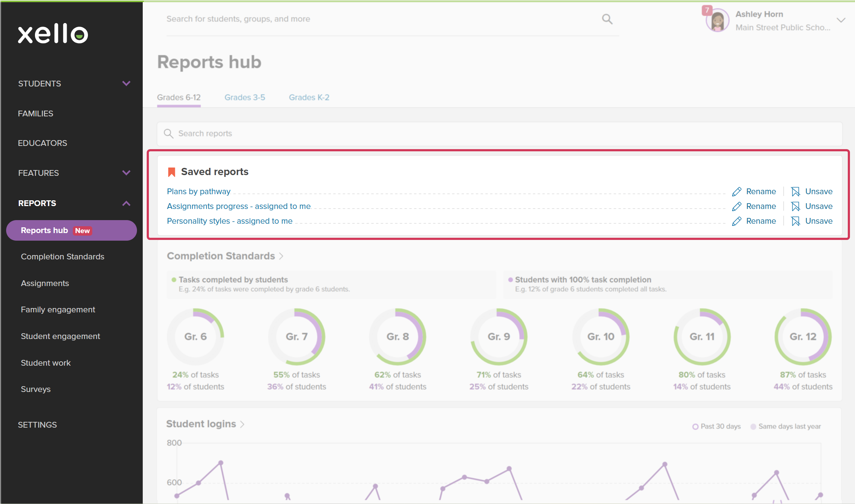Viewport: 855px width, 504px height.
Task: Open the account dropdown arrow beside Ashley Horn
Action: [841, 20]
